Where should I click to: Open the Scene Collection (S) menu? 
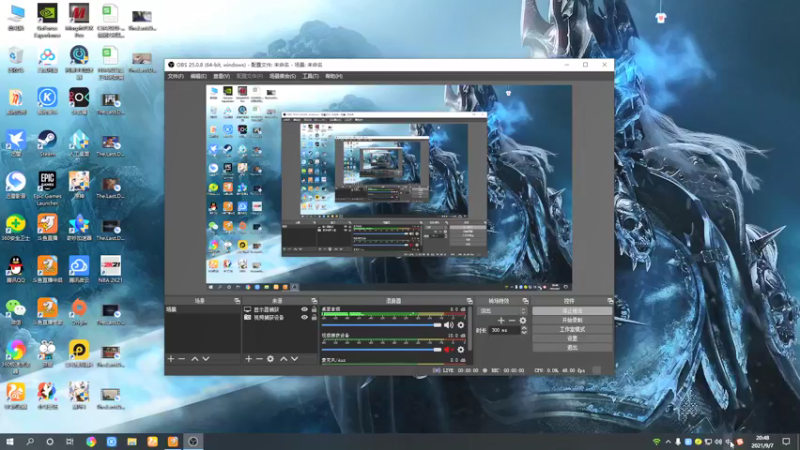(282, 76)
